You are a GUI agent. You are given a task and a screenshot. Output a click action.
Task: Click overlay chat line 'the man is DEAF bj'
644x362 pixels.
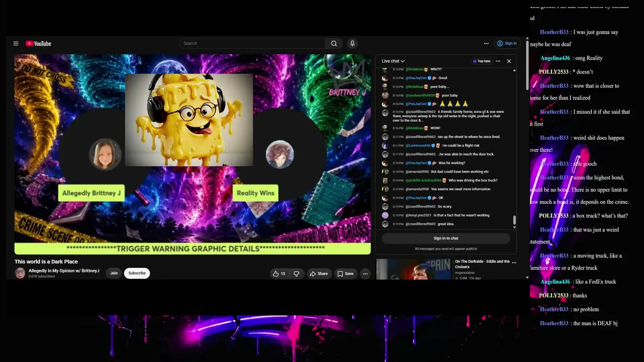click(595, 324)
